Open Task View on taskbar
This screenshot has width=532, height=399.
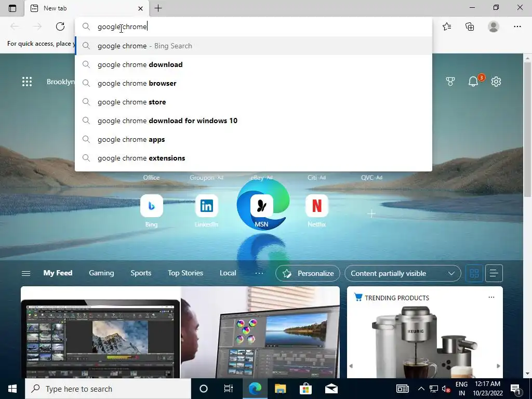tap(229, 389)
